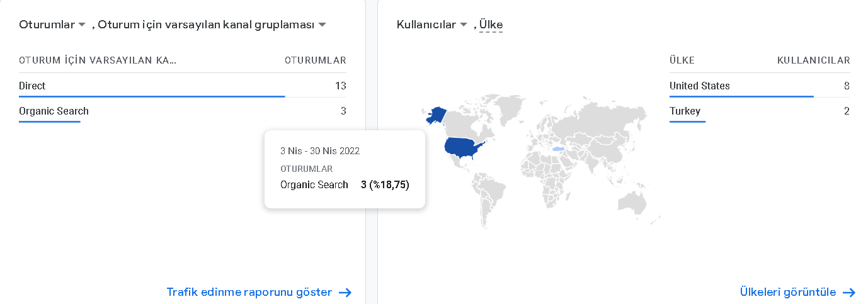Click the arrow icon next to Ülkeleri görüntüle

849,293
